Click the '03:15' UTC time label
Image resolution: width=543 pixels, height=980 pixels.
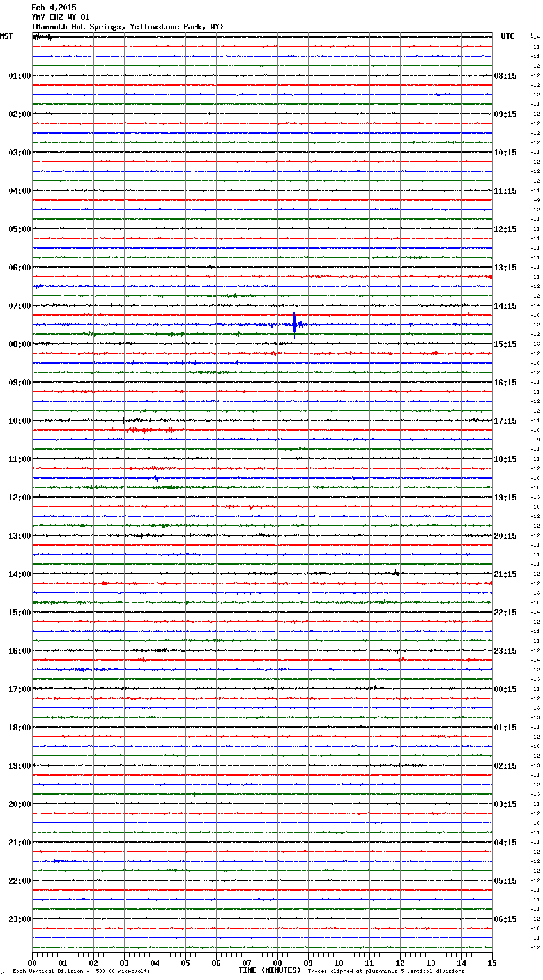[505, 804]
